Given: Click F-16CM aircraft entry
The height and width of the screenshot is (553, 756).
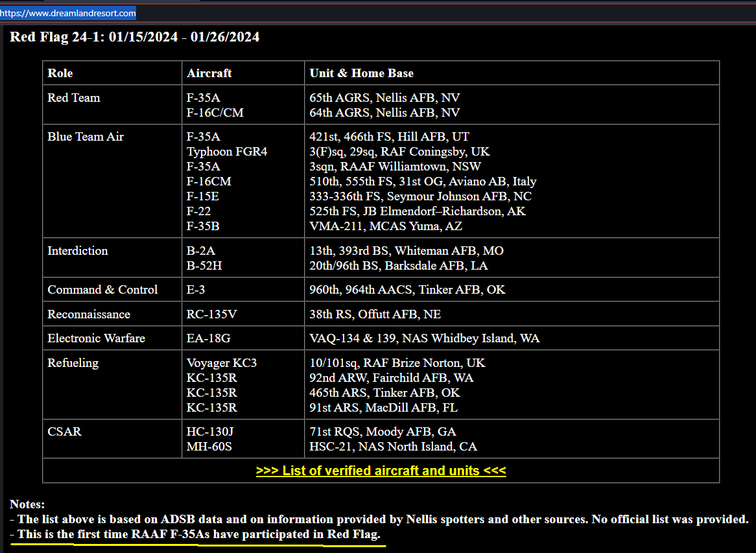Looking at the screenshot, I should [x=209, y=182].
